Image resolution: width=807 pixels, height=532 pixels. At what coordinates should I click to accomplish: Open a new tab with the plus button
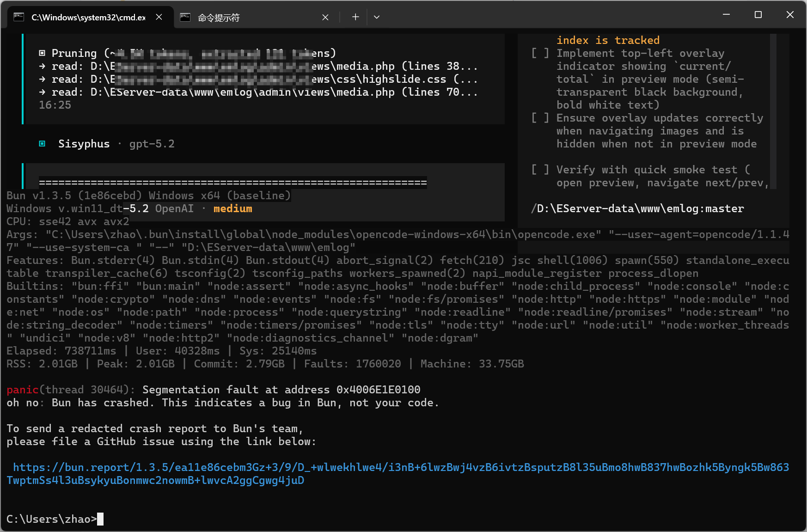(x=355, y=17)
